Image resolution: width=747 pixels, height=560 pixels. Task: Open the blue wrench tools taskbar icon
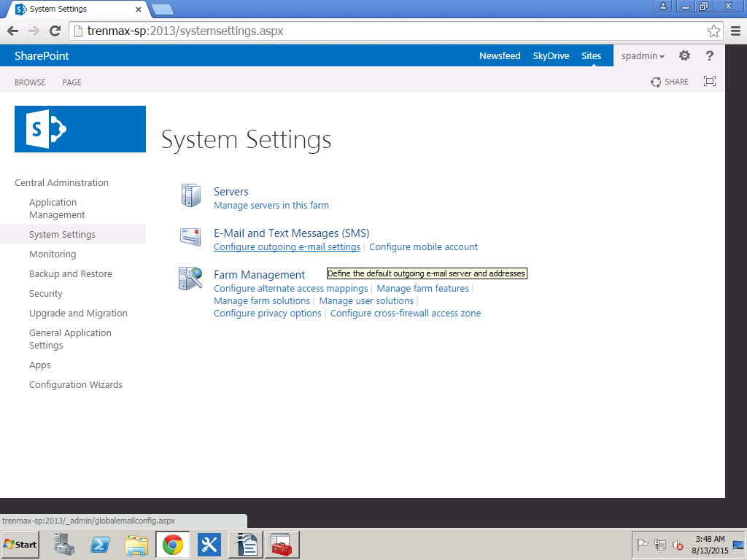click(209, 544)
